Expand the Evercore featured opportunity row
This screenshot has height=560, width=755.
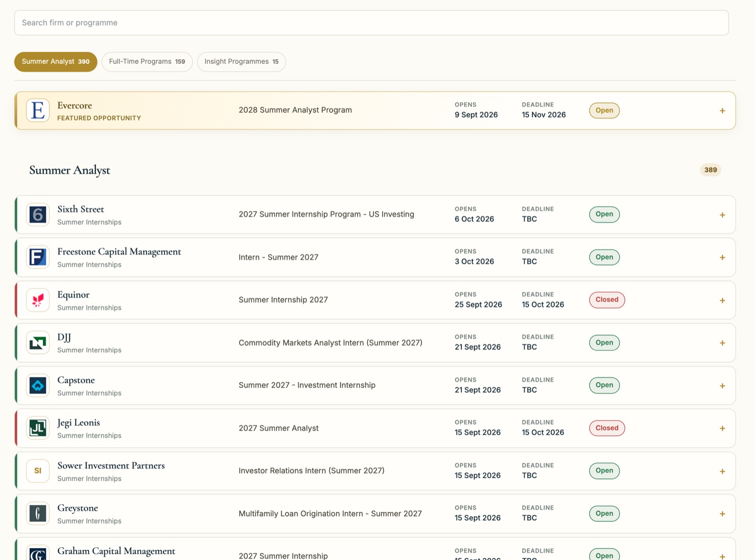point(722,110)
